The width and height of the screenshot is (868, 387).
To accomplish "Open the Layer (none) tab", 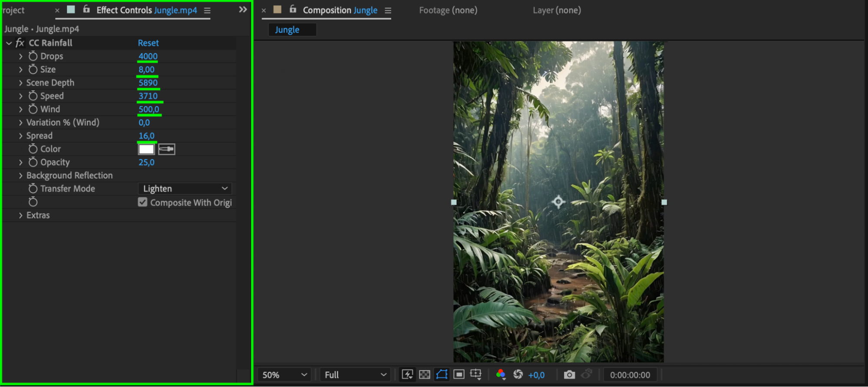I will pyautogui.click(x=556, y=10).
